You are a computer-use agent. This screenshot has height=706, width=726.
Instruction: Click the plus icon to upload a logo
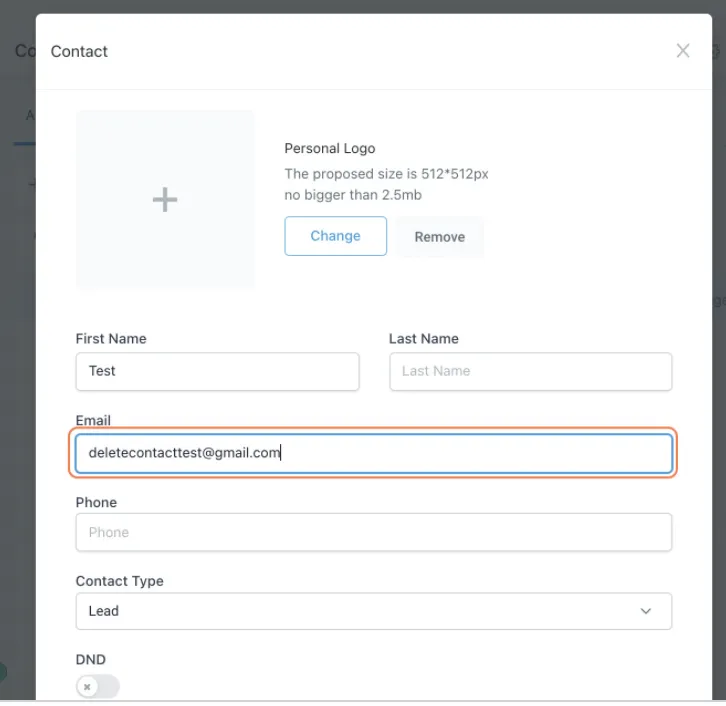(x=165, y=200)
